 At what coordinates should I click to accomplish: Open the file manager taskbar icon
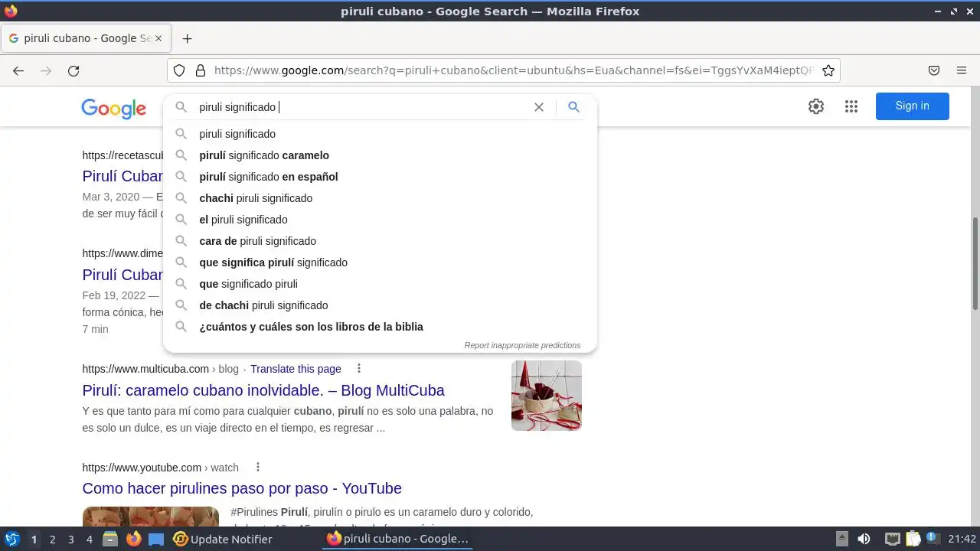click(x=110, y=539)
